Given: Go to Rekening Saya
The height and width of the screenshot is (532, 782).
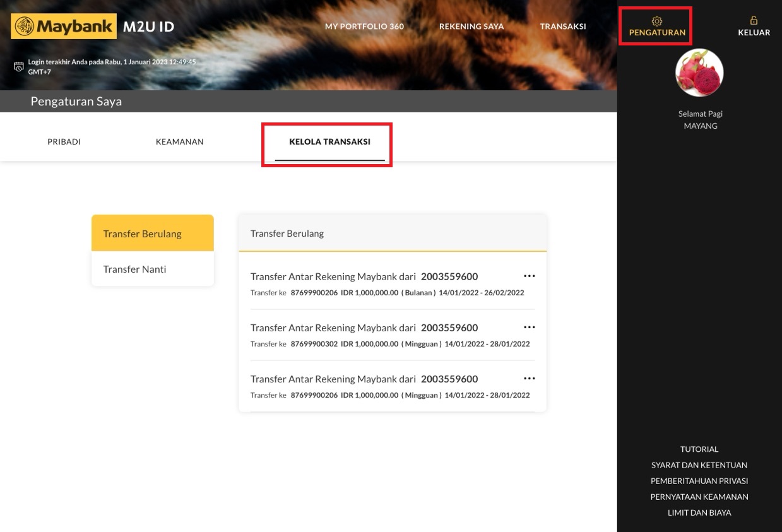Looking at the screenshot, I should (471, 27).
